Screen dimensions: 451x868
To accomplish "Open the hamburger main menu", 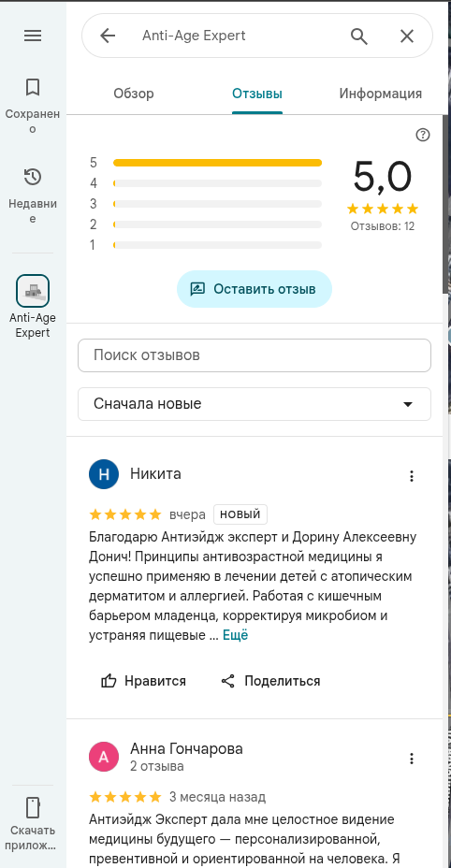I will pyautogui.click(x=33, y=36).
